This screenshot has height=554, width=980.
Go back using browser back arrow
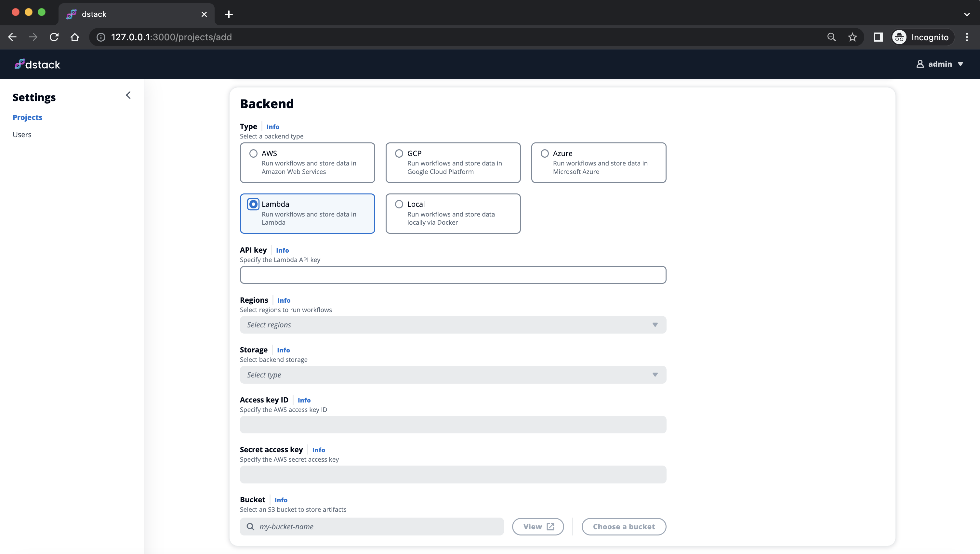(12, 37)
